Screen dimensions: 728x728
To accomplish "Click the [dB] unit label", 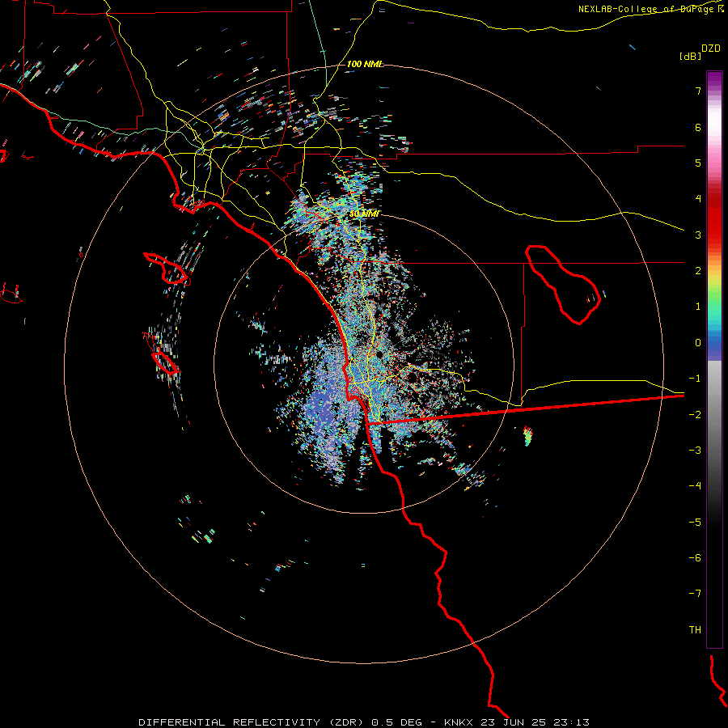I will pos(690,56).
